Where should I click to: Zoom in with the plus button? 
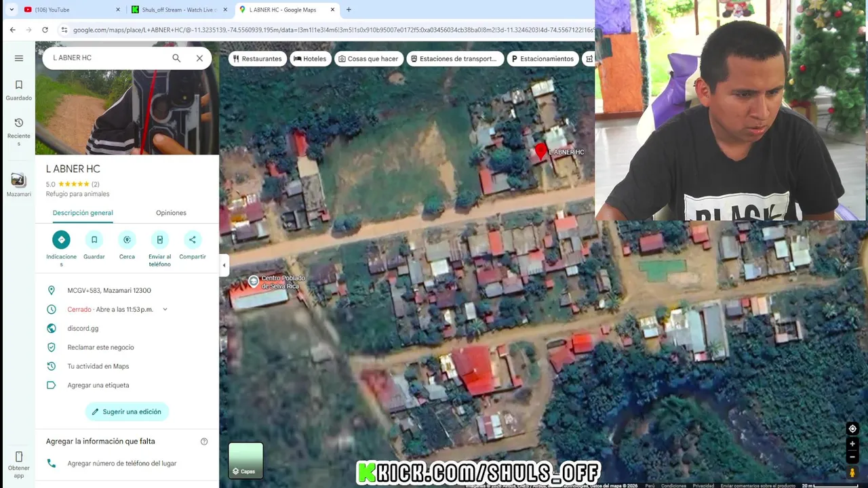[x=852, y=444]
